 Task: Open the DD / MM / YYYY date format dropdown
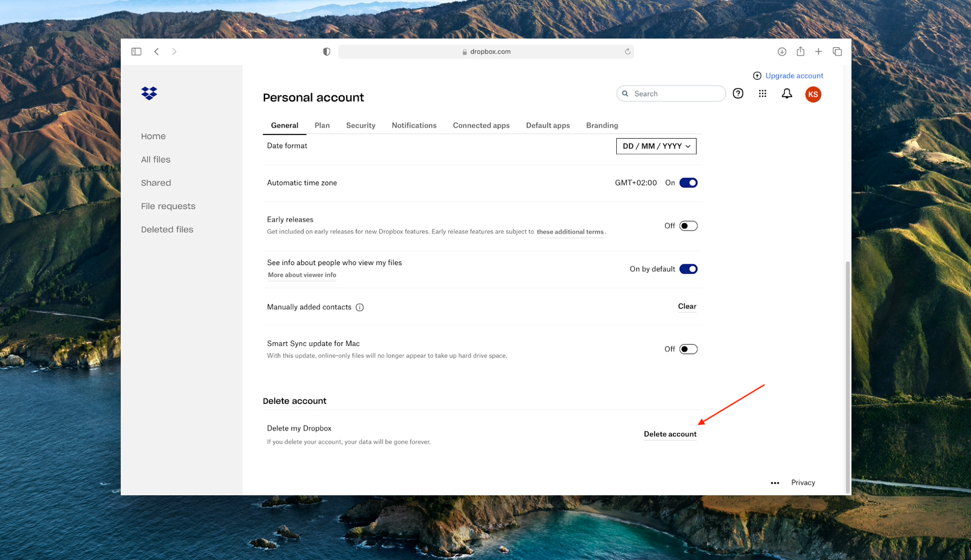tap(656, 146)
